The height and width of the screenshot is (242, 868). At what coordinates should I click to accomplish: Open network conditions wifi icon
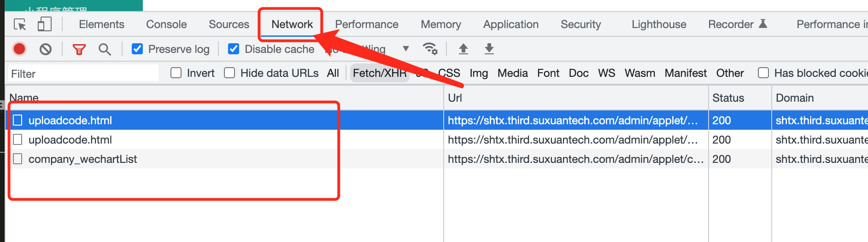pyautogui.click(x=430, y=48)
